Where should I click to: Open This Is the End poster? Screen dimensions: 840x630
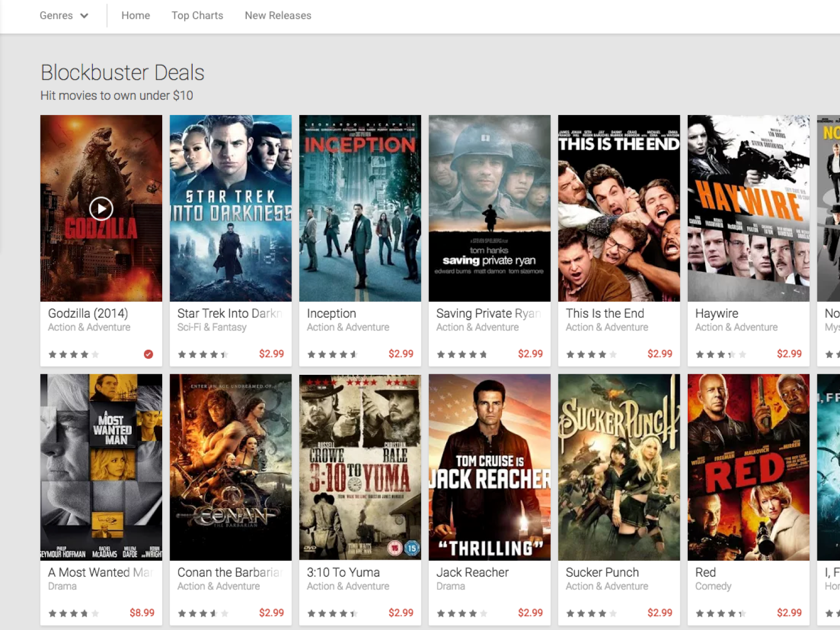pos(618,208)
